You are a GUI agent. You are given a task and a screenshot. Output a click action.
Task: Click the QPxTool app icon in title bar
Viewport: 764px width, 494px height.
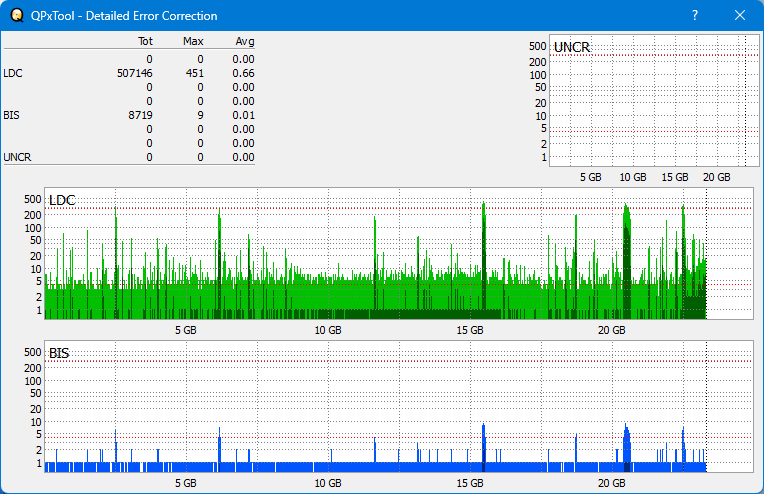click(17, 16)
